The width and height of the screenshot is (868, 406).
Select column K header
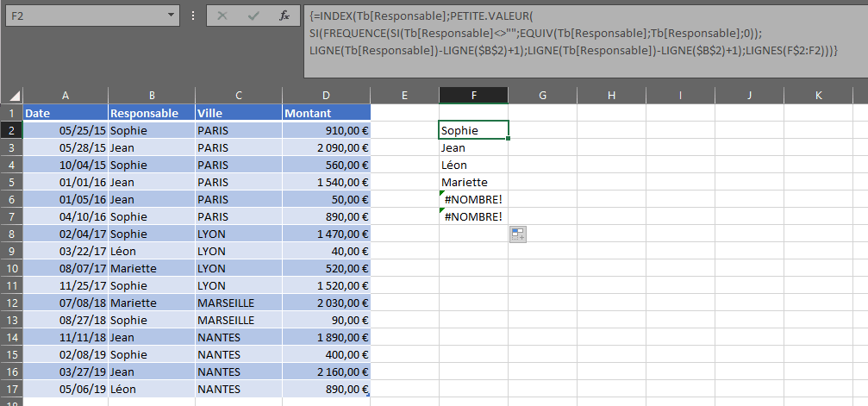click(817, 95)
